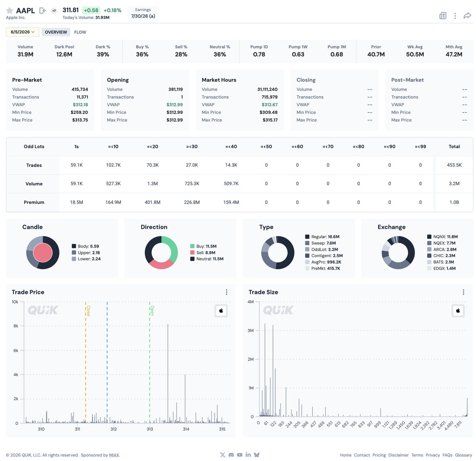Click the Candle donut chart
476x461 pixels.
pyautogui.click(x=43, y=252)
